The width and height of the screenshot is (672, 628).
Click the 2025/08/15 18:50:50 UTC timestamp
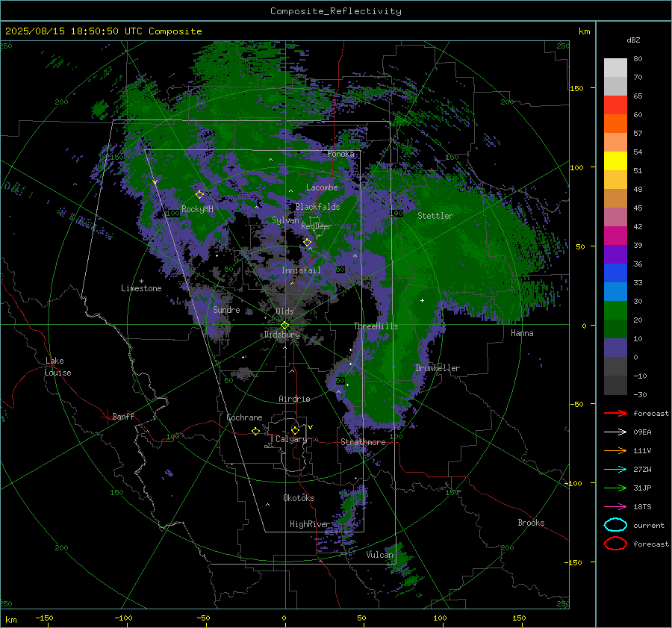tap(103, 31)
